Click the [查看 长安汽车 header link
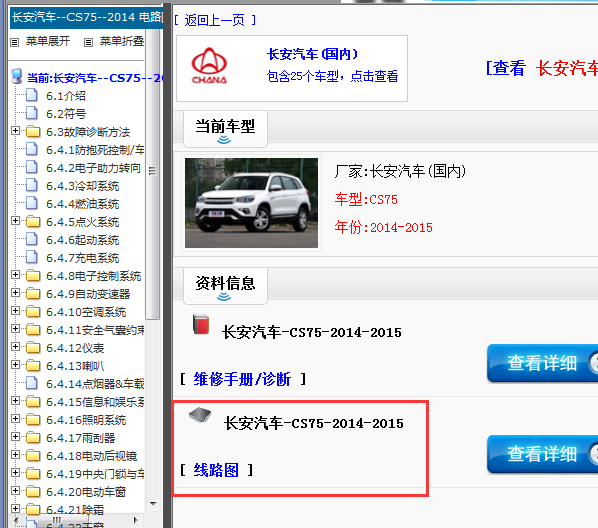Viewport: 598px width, 528px height. click(542, 69)
